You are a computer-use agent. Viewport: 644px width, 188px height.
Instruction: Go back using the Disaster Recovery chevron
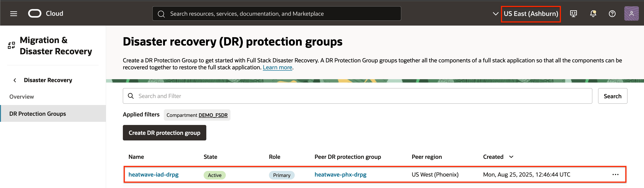(15, 80)
